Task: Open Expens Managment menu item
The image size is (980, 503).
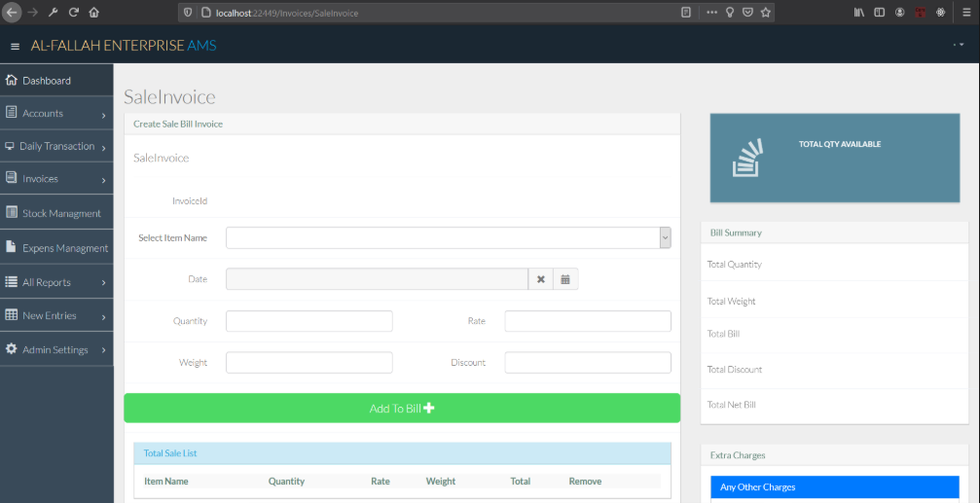Action: [x=64, y=248]
